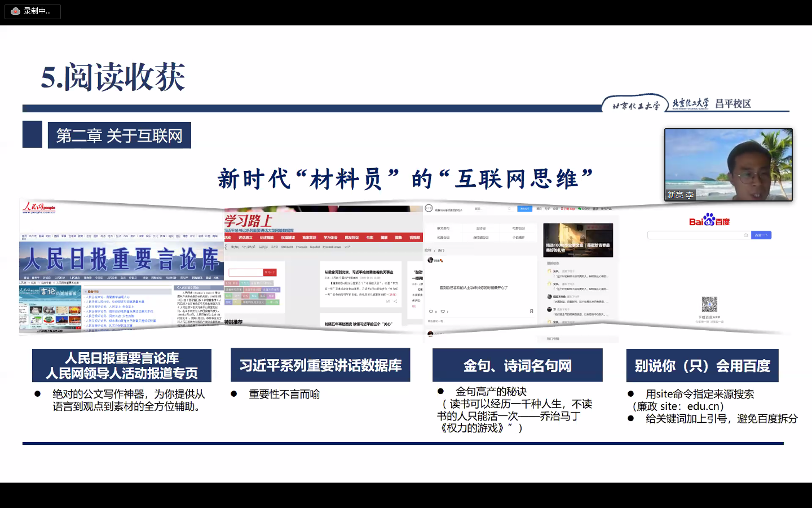Click the 特别推荐 heading in 学习路上 screenshot
812x508 pixels.
(x=233, y=322)
